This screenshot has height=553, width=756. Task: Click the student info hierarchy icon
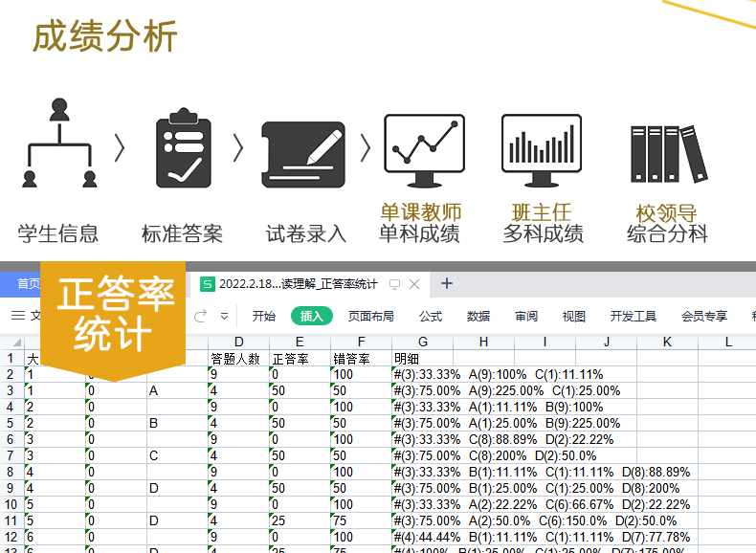(x=59, y=143)
